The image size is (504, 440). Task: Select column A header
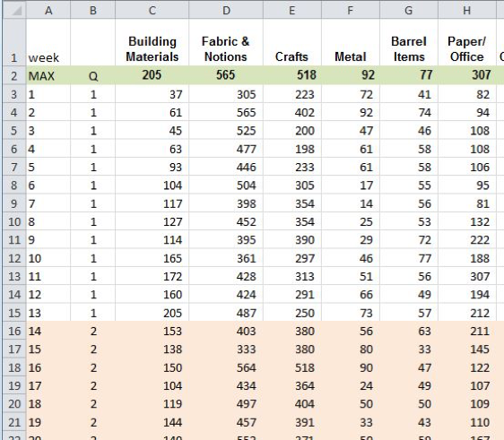pyautogui.click(x=48, y=10)
